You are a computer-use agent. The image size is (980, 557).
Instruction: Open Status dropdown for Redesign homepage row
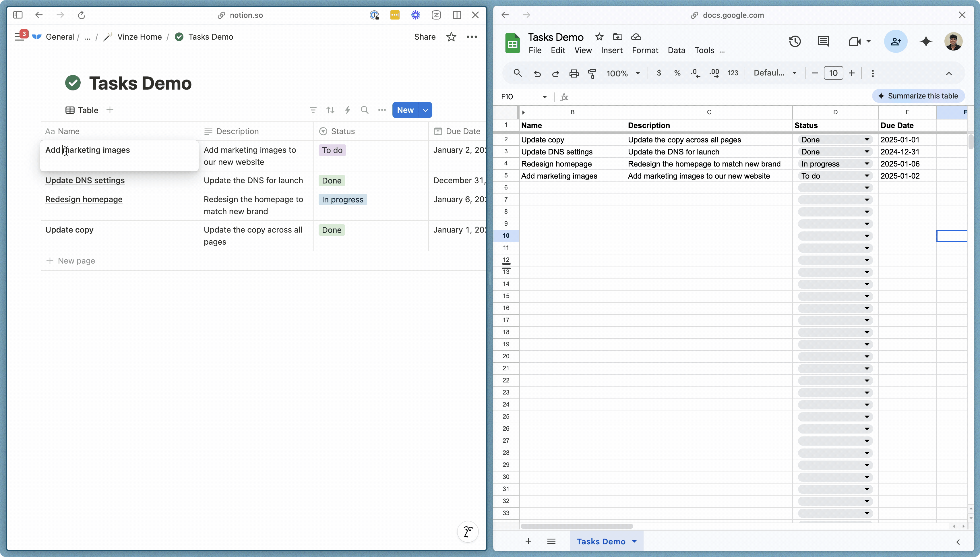(x=867, y=164)
